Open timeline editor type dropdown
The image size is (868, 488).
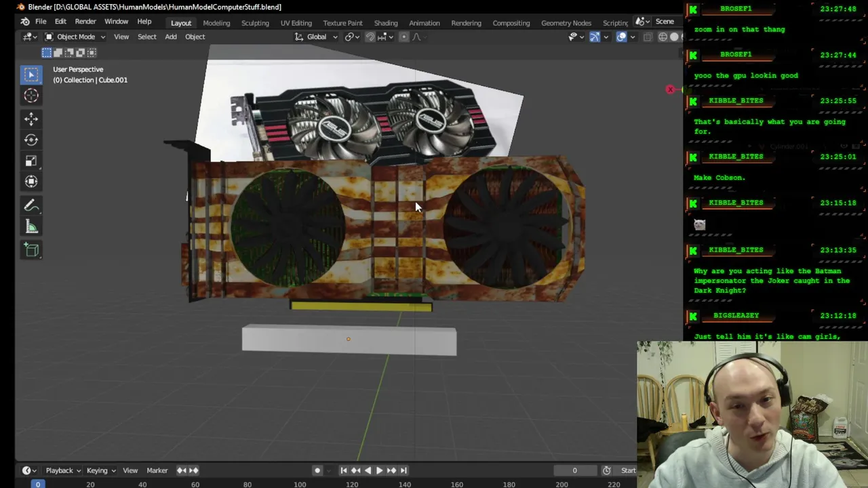tap(30, 470)
